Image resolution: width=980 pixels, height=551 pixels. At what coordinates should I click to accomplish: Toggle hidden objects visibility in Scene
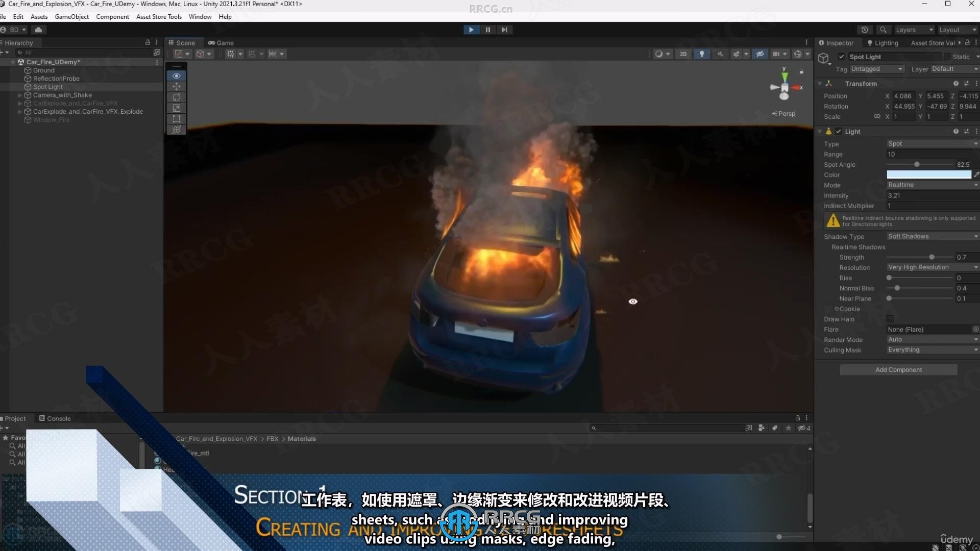pos(760,54)
